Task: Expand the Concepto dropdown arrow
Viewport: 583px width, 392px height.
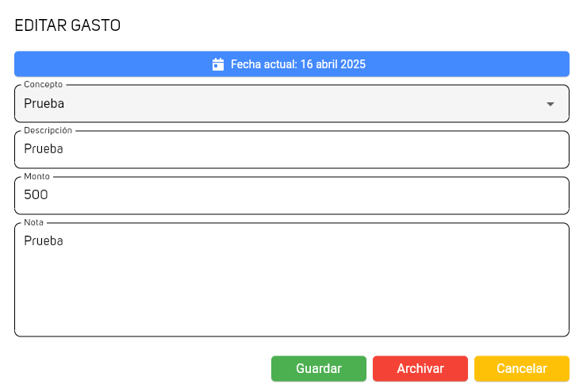Action: tap(550, 104)
